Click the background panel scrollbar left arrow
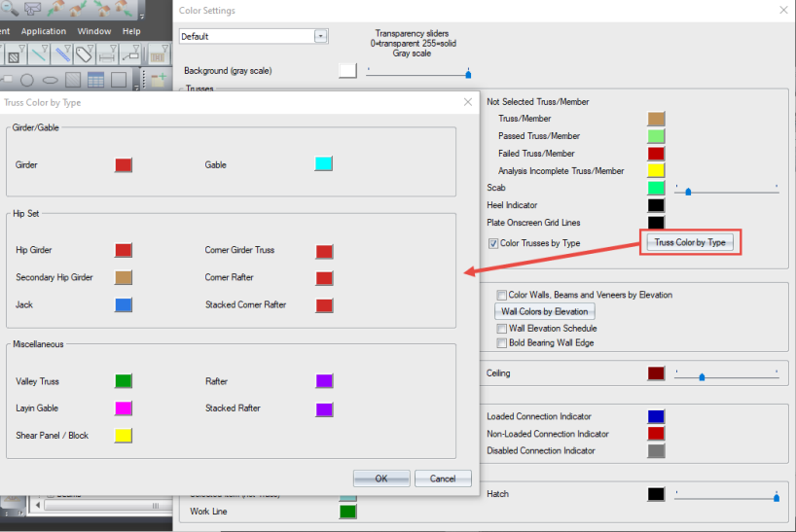Screen dimensions: 796x532 (38, 505)
